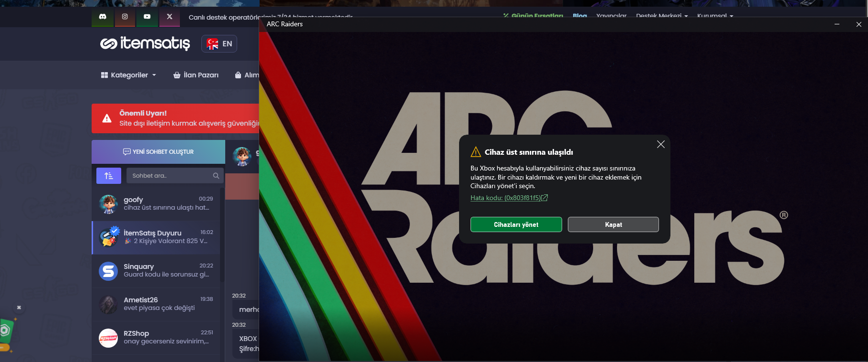Click the Önemli Uyarı warning triangle icon
Image resolution: width=868 pixels, height=362 pixels.
pyautogui.click(x=107, y=118)
